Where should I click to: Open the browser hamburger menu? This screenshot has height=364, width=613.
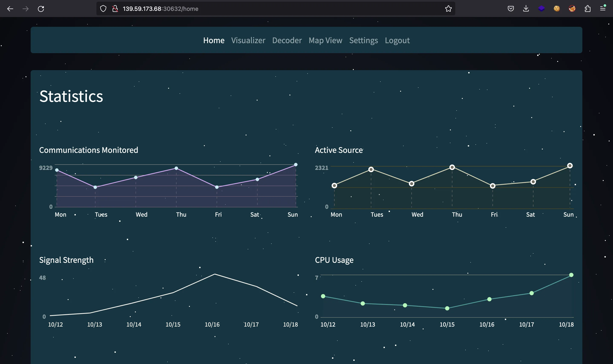(603, 9)
